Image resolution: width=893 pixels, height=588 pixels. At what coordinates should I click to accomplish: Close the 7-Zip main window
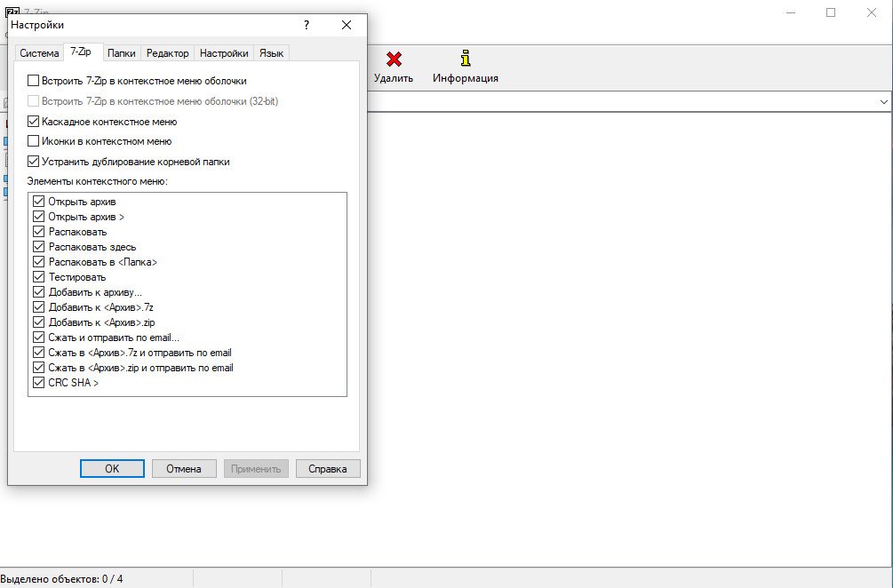(x=872, y=12)
